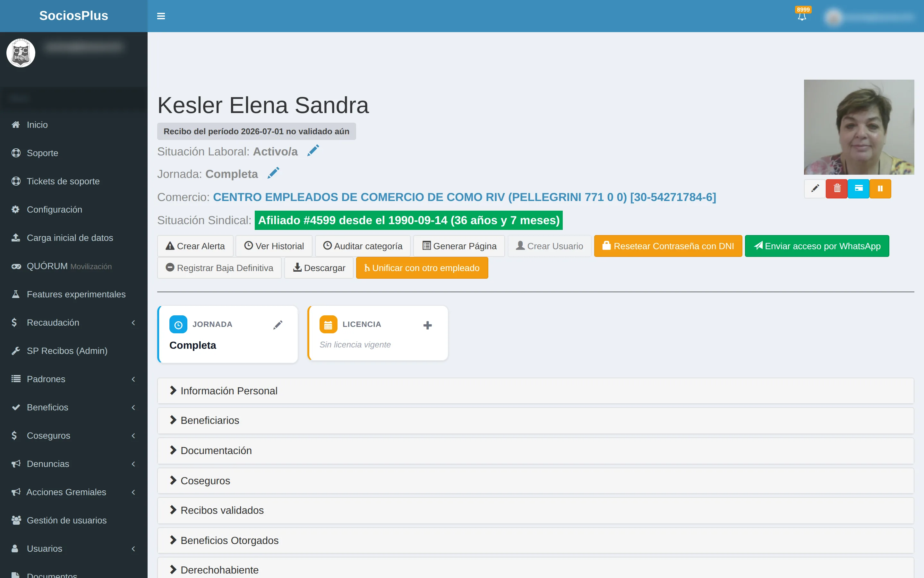Open Configuración in the sidebar
Image resolution: width=924 pixels, height=578 pixels.
coord(74,209)
